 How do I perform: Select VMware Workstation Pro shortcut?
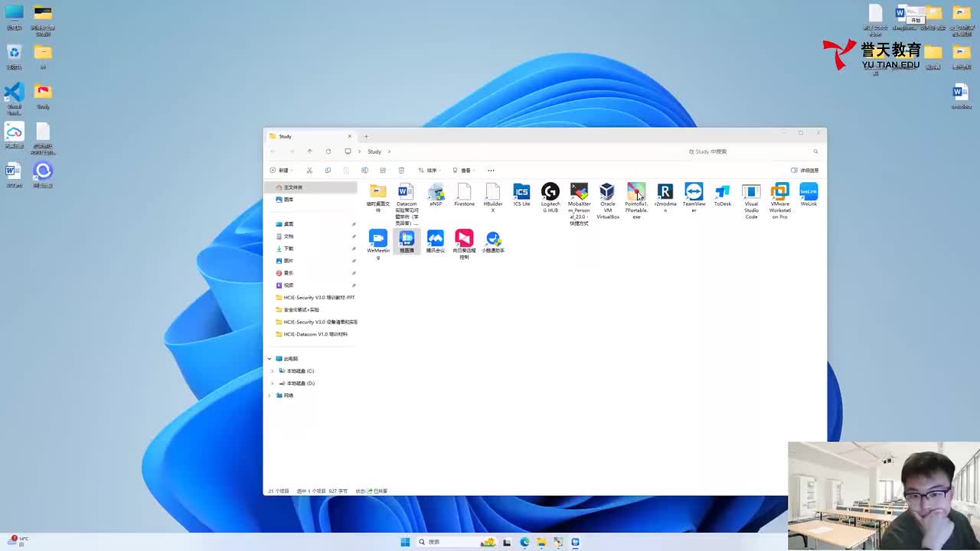[780, 201]
